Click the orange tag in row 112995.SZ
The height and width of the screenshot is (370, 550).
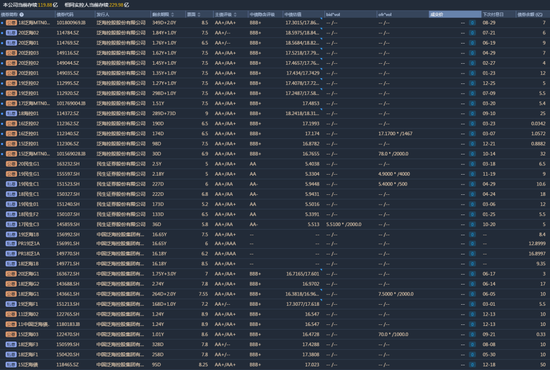(11, 83)
